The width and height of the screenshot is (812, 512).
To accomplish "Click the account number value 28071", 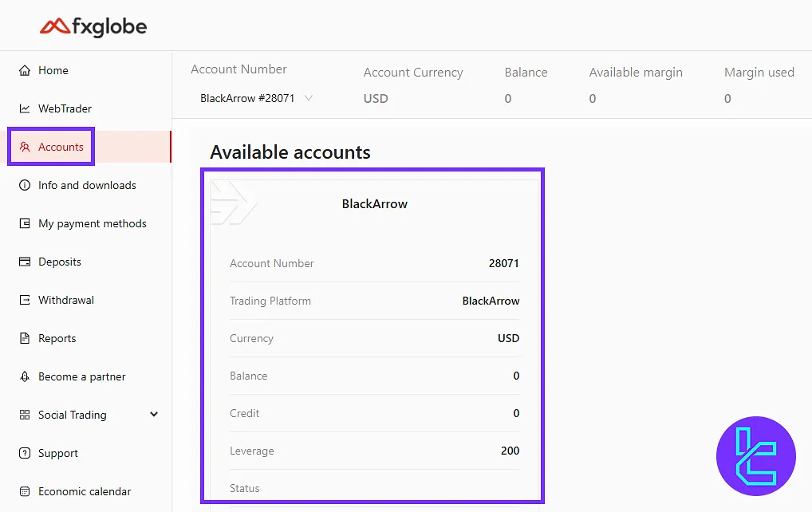I will [503, 263].
